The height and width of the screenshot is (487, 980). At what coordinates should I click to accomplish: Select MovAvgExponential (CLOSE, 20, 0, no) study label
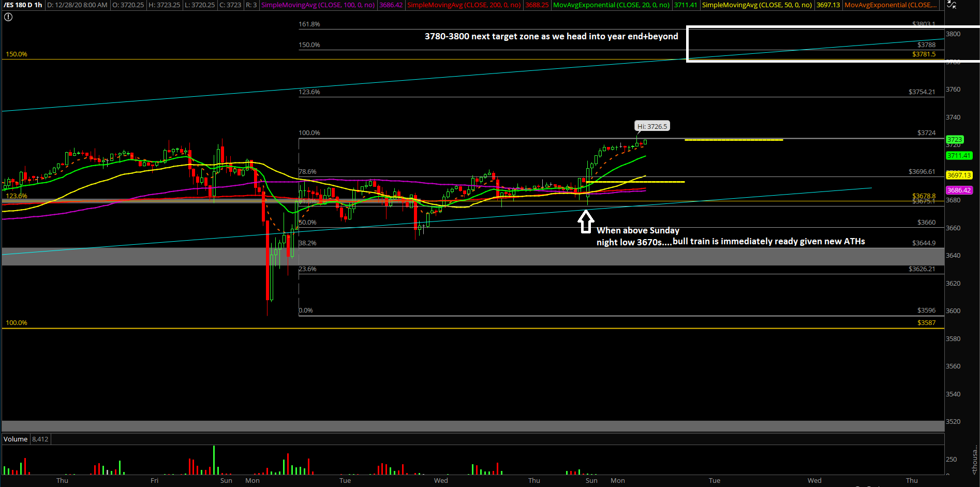(612, 5)
